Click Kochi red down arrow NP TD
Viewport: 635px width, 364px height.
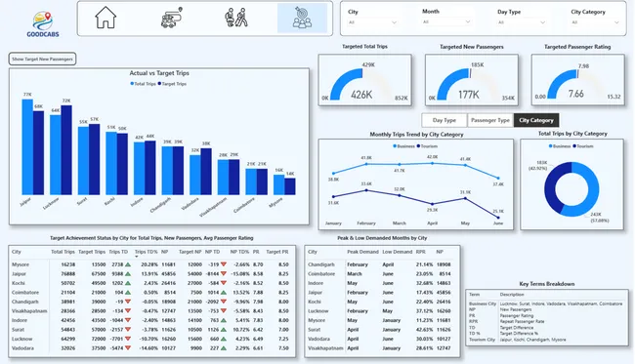[223, 283]
